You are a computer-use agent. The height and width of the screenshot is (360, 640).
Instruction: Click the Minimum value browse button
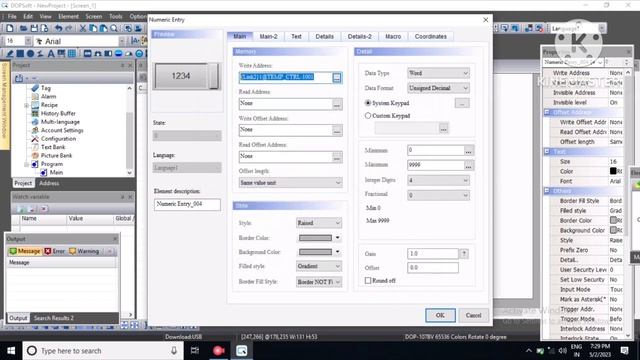[x=469, y=150]
